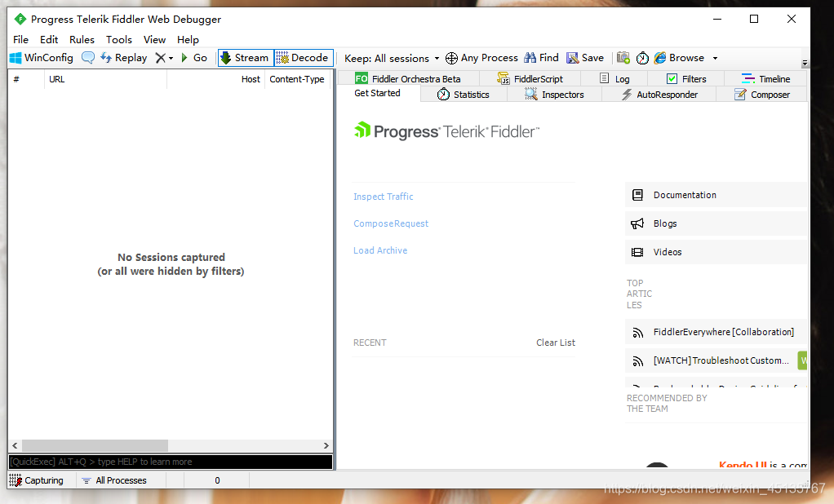Viewport: 834px width, 504px height.
Task: Switch to the Log tab
Action: pyautogui.click(x=614, y=78)
